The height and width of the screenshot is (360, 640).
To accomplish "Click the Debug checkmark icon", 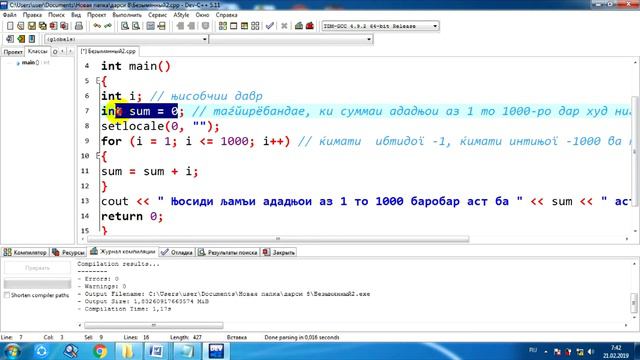I will coord(269,26).
